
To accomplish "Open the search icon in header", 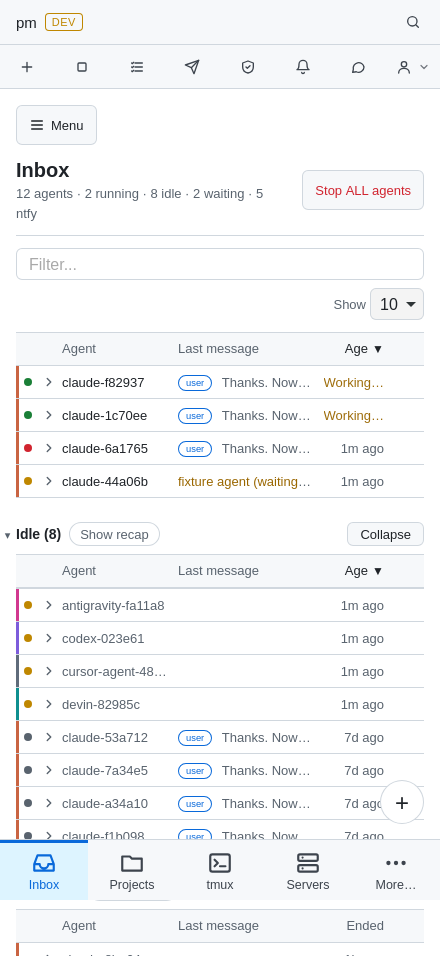I will coord(413,22).
